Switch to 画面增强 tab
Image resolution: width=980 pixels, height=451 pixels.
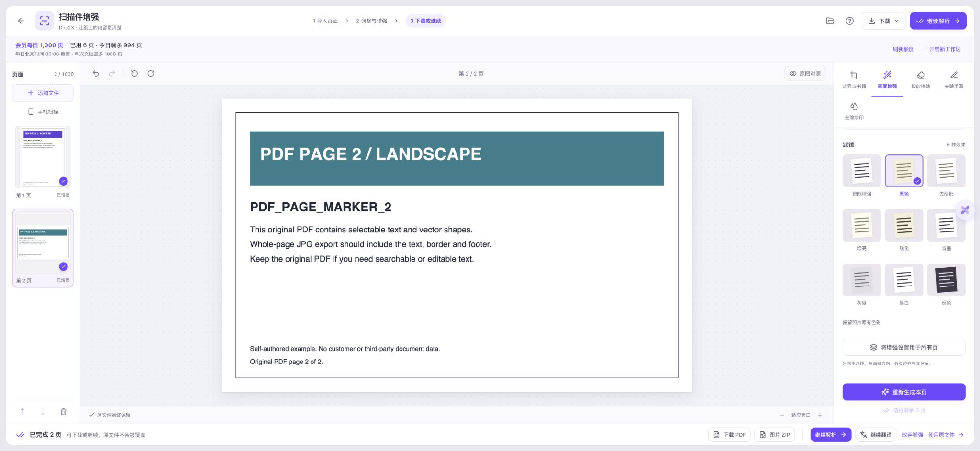pos(887,79)
